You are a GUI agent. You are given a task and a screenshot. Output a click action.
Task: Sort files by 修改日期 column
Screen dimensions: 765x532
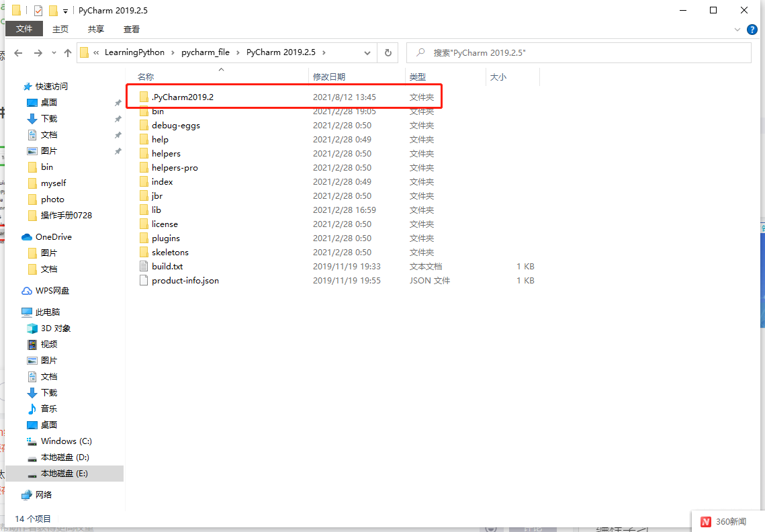[329, 77]
